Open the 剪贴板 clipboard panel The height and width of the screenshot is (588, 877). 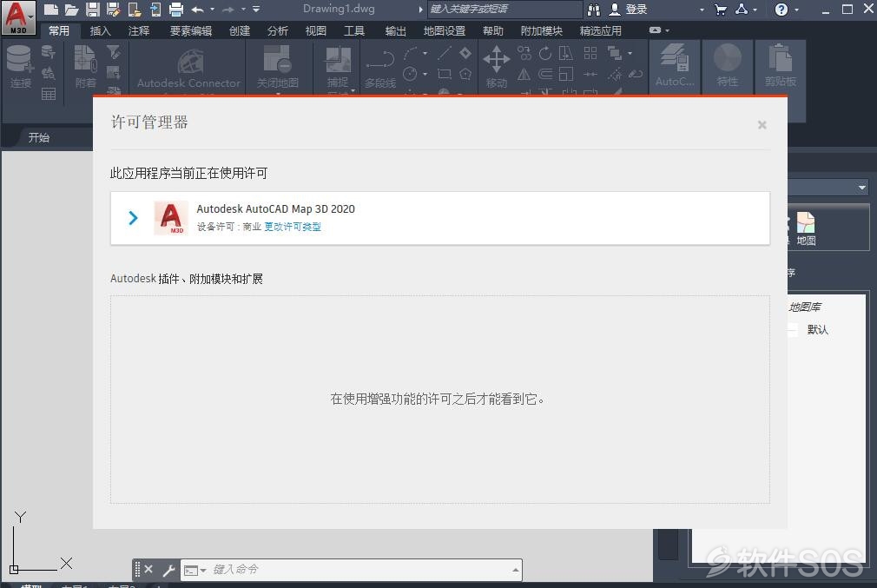pos(781,65)
